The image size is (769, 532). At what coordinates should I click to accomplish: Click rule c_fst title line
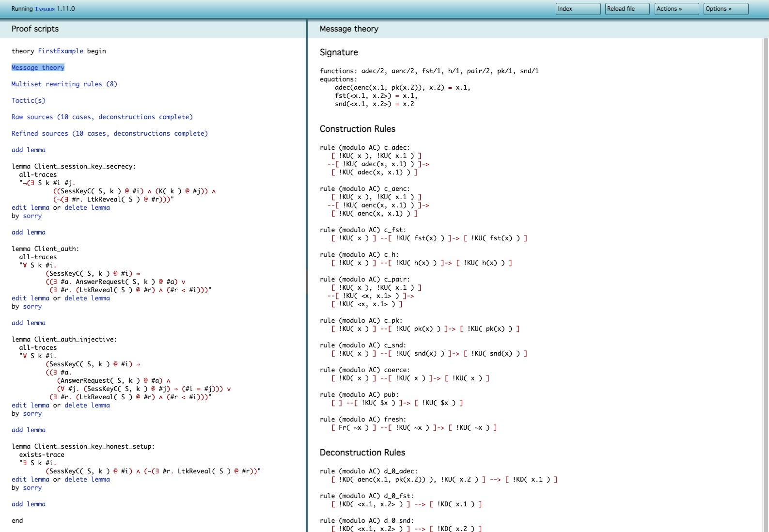click(363, 230)
